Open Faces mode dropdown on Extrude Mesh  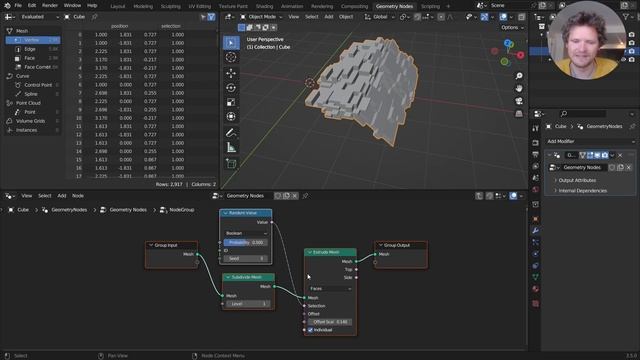330,289
